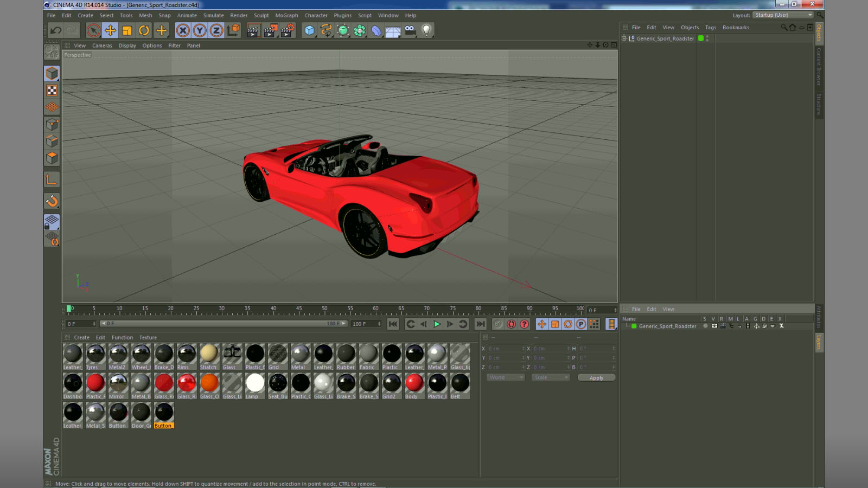Viewport: 868px width, 488px height.
Task: Open Material Manager Texture menu
Action: pos(148,337)
